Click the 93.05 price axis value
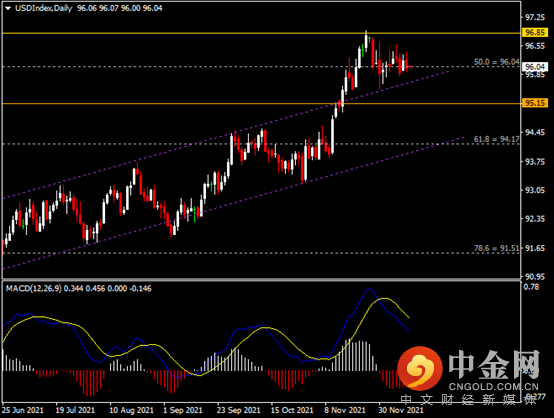554x418 pixels. pos(535,190)
